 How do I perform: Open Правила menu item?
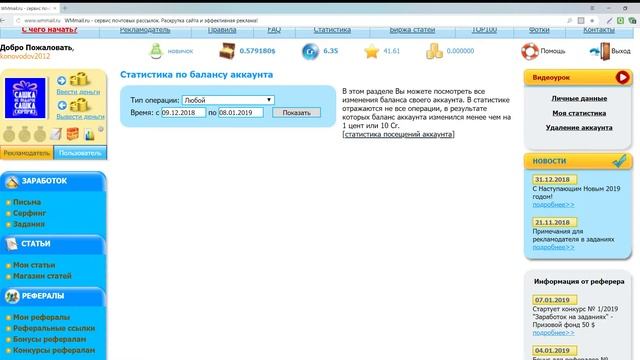[x=222, y=30]
